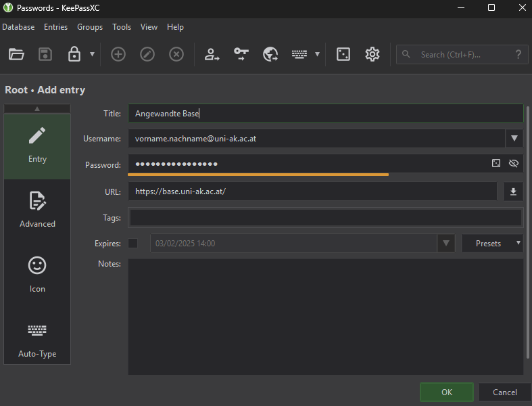Open password generator dice in Password field

click(x=496, y=164)
